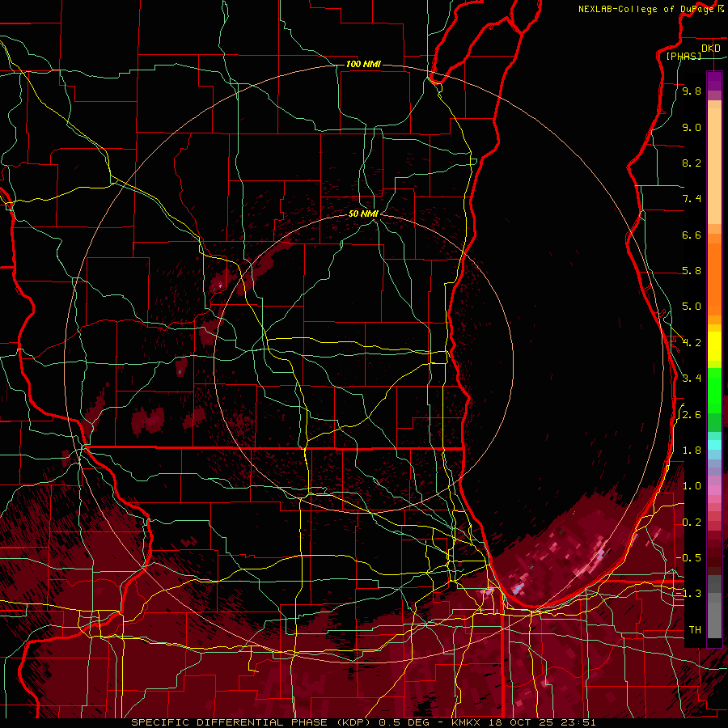This screenshot has height=728, width=728.
Task: Click the 8.2 legend value
Action: (692, 163)
